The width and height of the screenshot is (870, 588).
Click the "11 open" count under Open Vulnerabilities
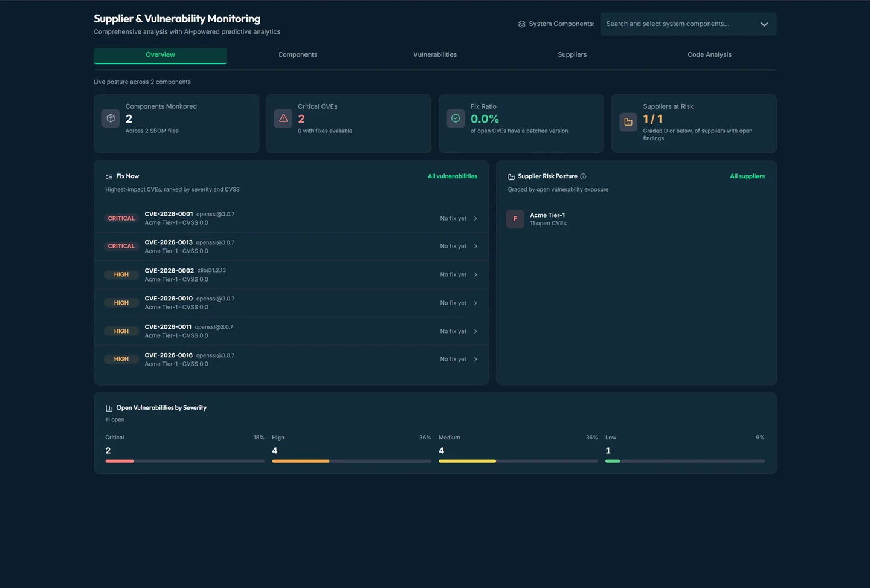tap(115, 420)
